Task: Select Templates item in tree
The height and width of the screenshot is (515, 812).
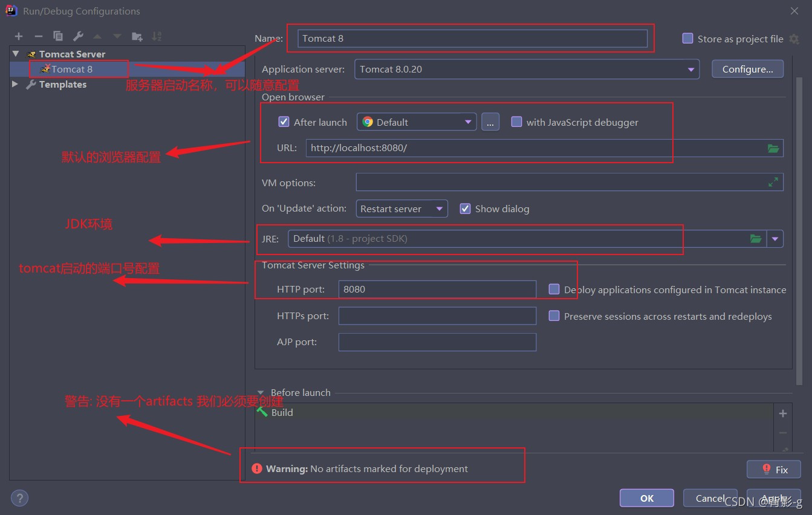Action: coord(63,85)
